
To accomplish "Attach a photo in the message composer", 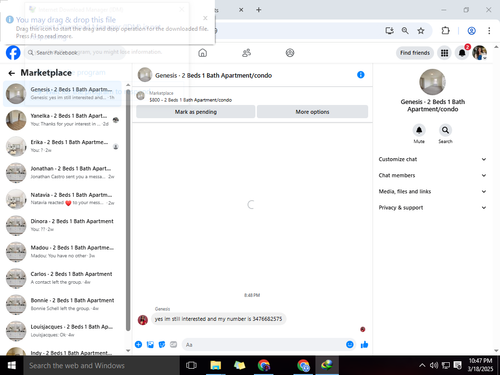I will (x=150, y=344).
